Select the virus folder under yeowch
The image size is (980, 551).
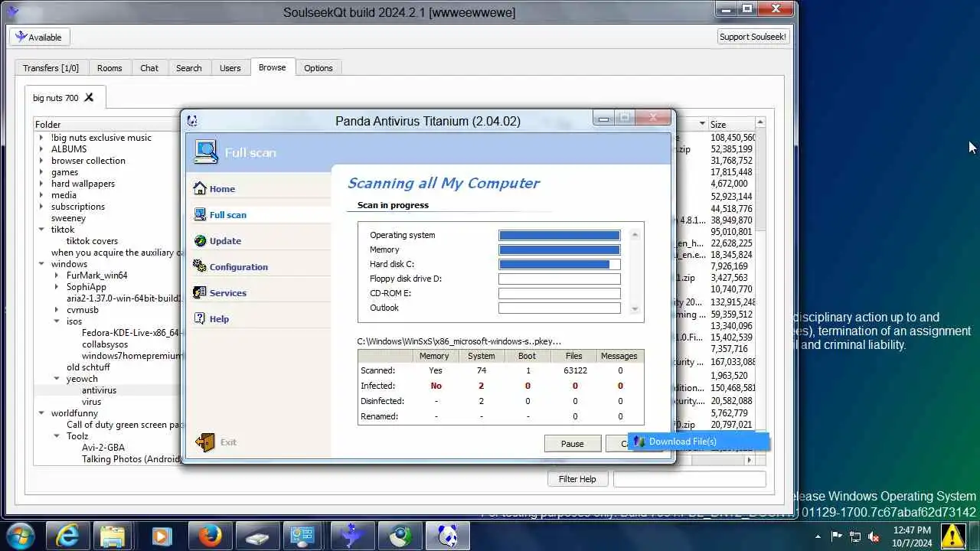(x=91, y=402)
